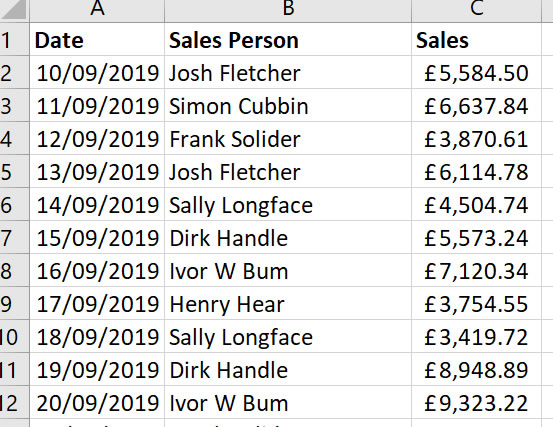
Task: Select the Henry Hear cell
Action: point(288,304)
